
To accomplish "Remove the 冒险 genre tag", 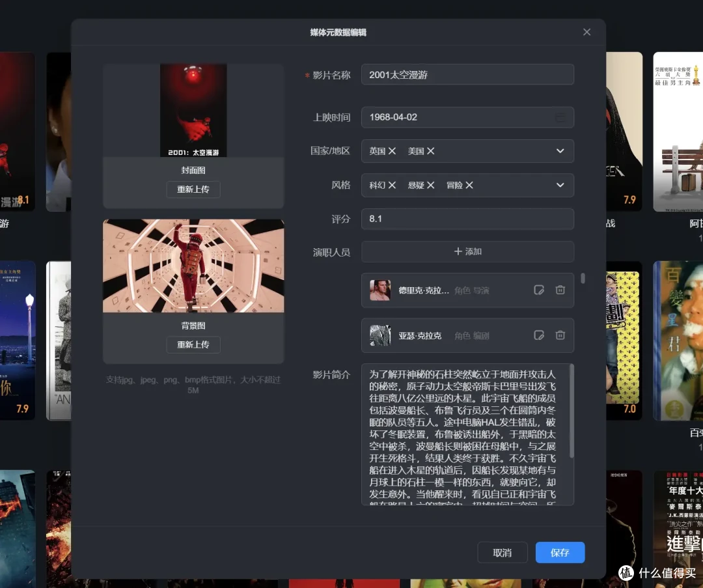I will pos(469,185).
